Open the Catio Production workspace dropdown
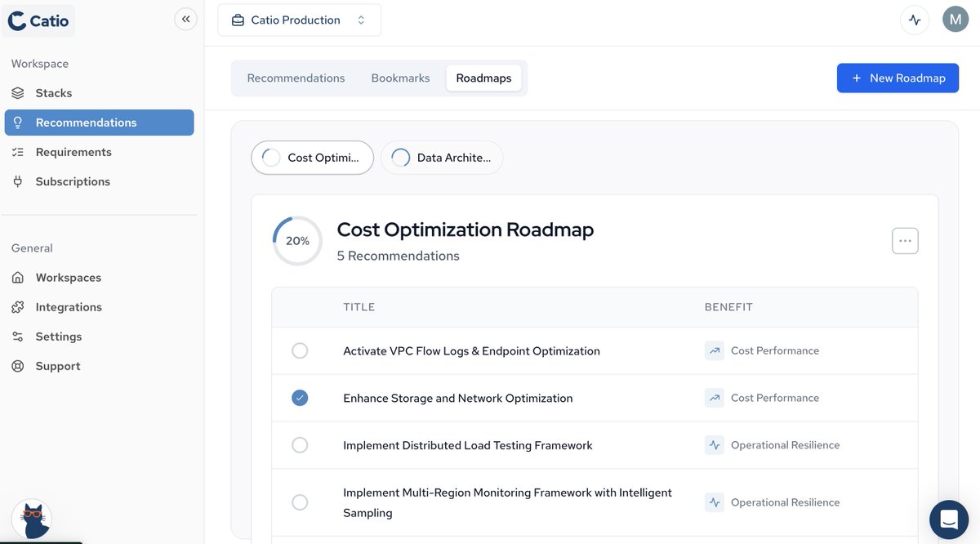The width and height of the screenshot is (980, 544). pyautogui.click(x=299, y=20)
